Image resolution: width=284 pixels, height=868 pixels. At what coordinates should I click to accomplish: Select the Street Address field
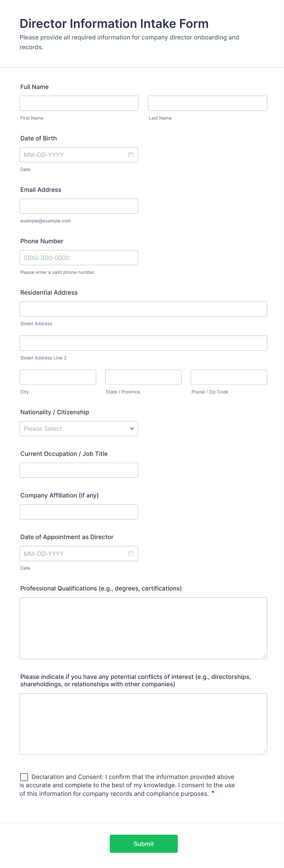pyautogui.click(x=143, y=309)
